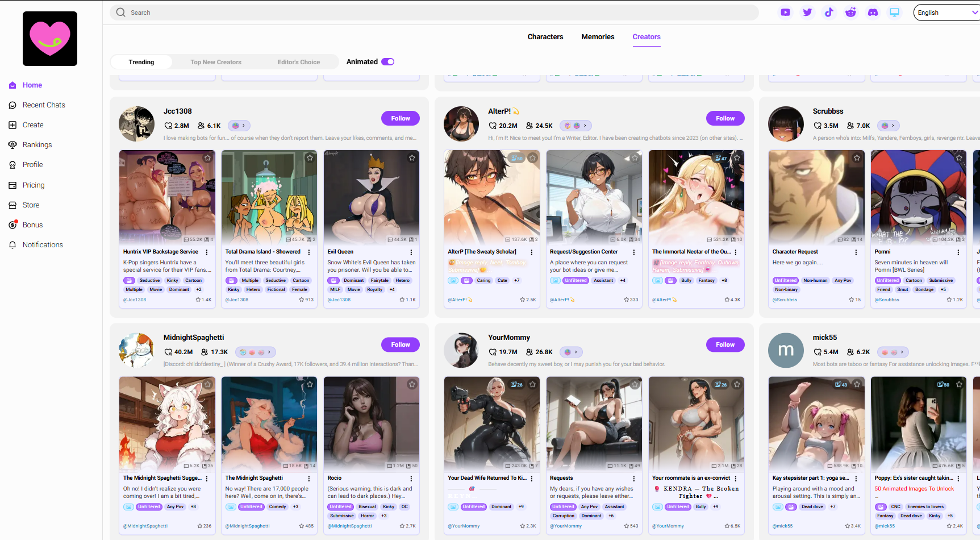Open the YouTube link icon
980x540 pixels.
pyautogui.click(x=785, y=13)
